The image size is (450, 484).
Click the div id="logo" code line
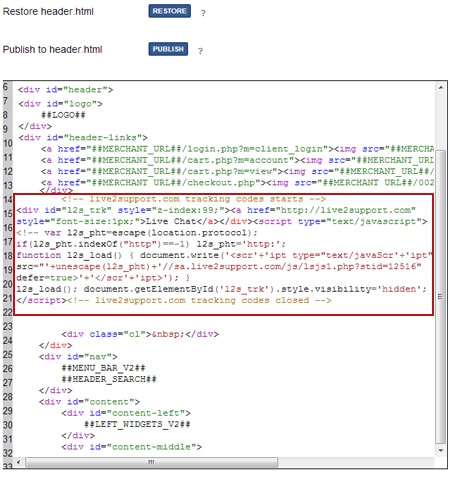[60, 104]
